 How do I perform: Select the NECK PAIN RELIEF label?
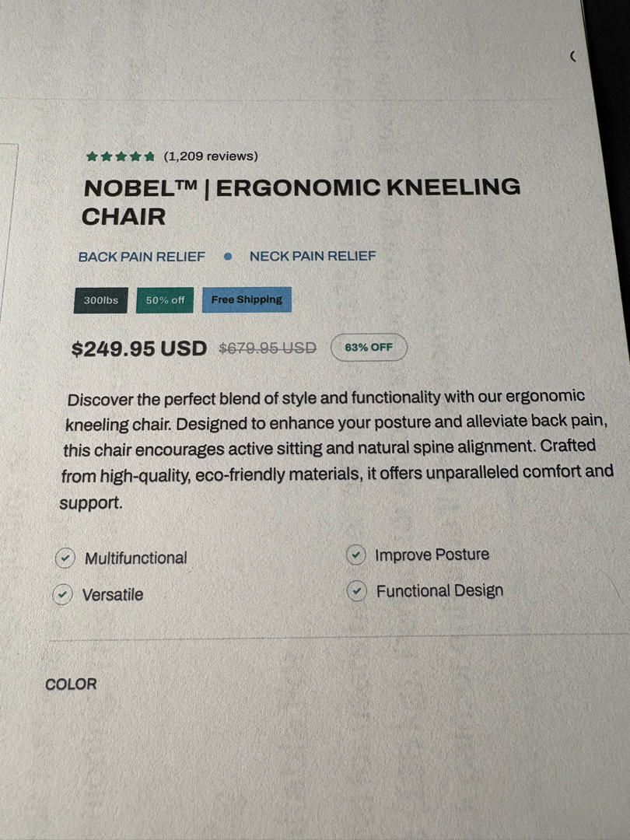click(x=313, y=256)
